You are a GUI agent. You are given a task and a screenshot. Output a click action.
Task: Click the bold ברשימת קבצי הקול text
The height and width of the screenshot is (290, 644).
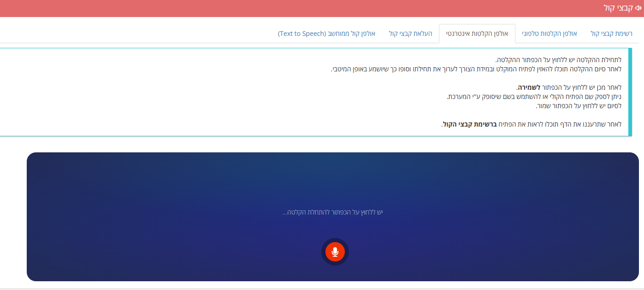(x=470, y=124)
